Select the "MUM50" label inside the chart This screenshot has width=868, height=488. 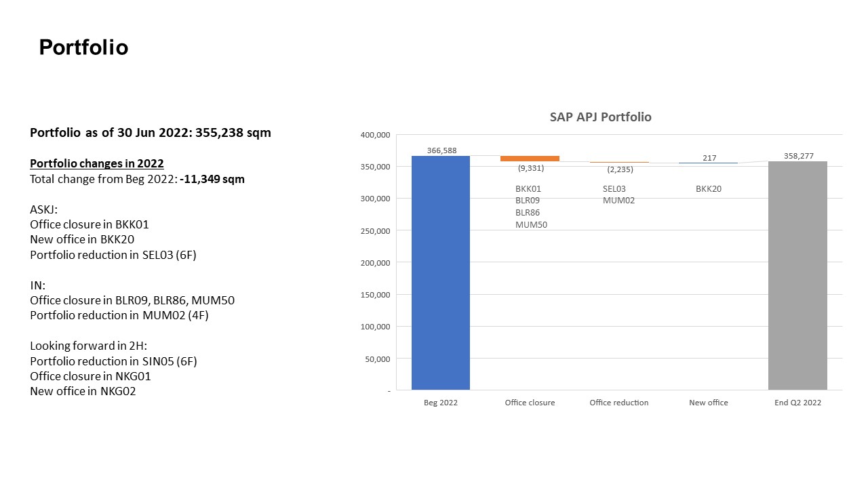[531, 225]
